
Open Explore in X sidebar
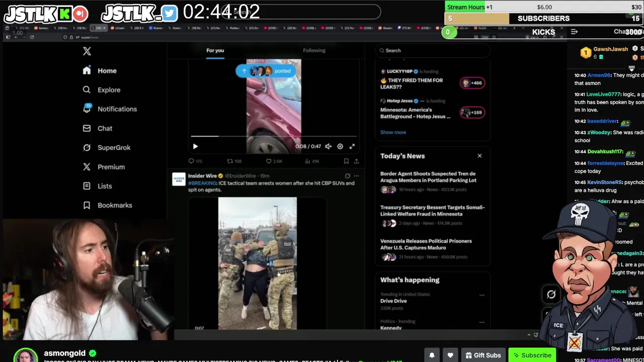[x=102, y=90]
